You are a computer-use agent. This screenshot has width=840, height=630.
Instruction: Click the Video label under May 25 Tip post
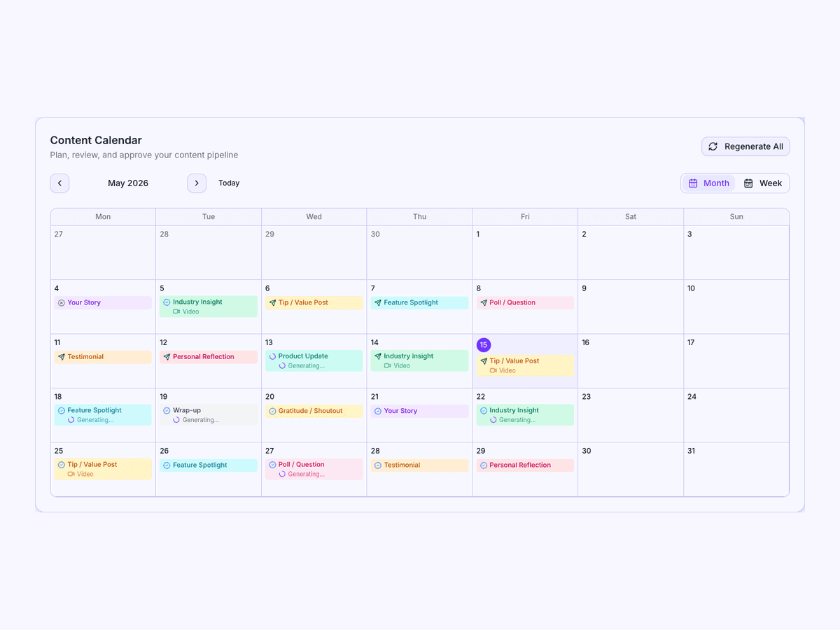[x=85, y=474]
